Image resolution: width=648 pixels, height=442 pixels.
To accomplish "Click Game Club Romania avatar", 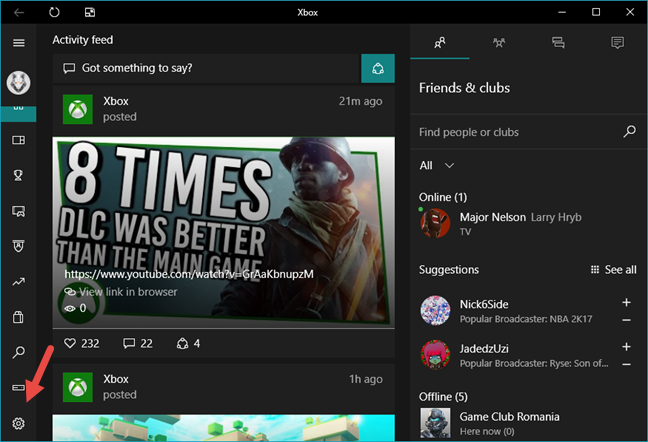I will pos(435,423).
